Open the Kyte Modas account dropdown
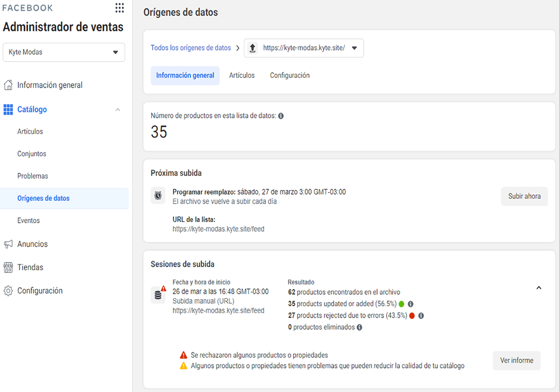This screenshot has width=559, height=392. click(64, 52)
